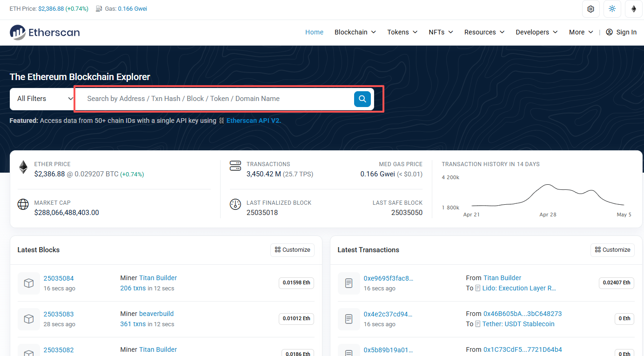The width and height of the screenshot is (644, 356).
Task: Click the Transactions server icon
Action: click(235, 166)
